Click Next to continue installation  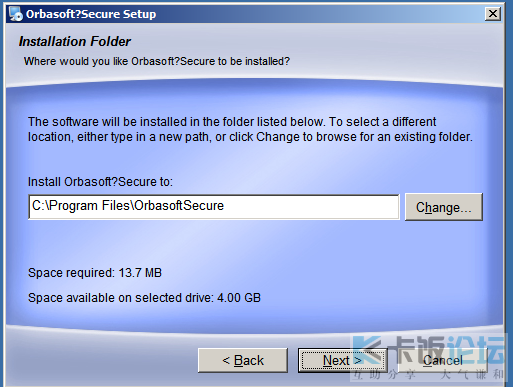[342, 360]
